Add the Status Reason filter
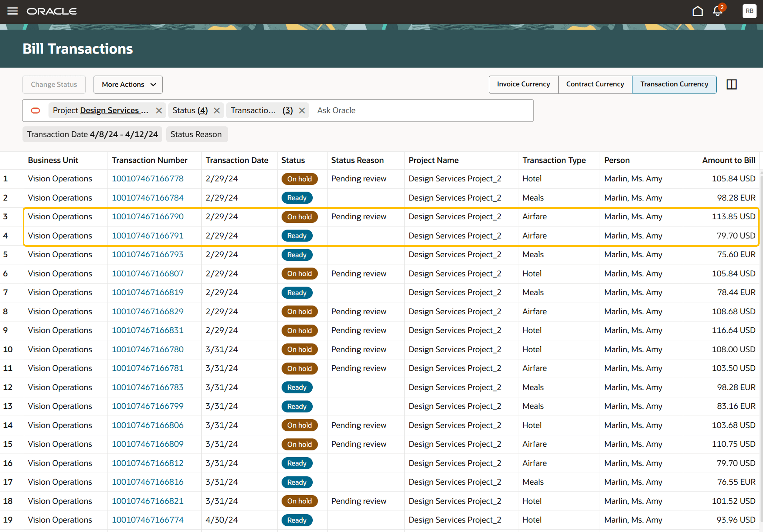 196,135
